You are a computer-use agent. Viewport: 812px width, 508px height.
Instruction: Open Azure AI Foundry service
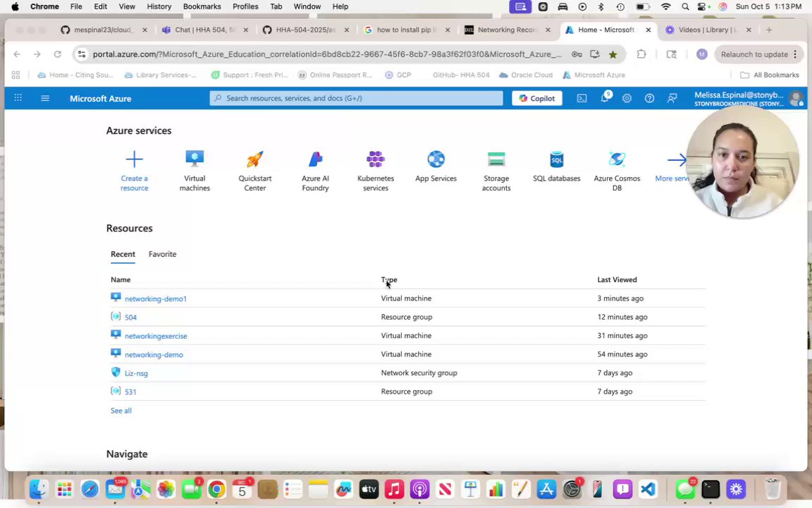pyautogui.click(x=315, y=171)
